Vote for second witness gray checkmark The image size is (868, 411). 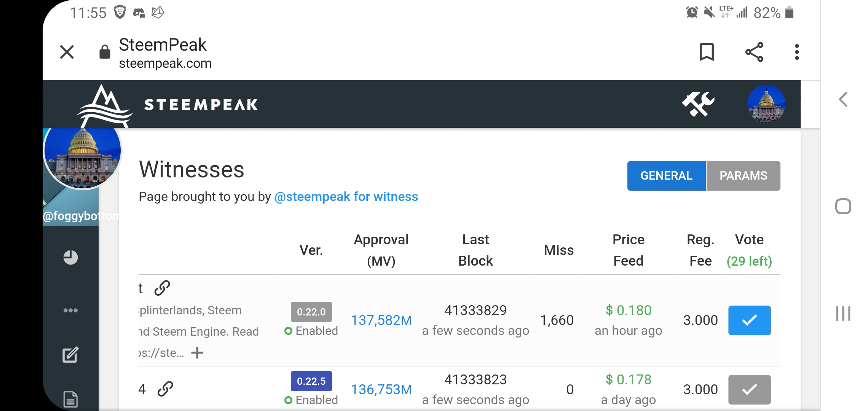749,389
